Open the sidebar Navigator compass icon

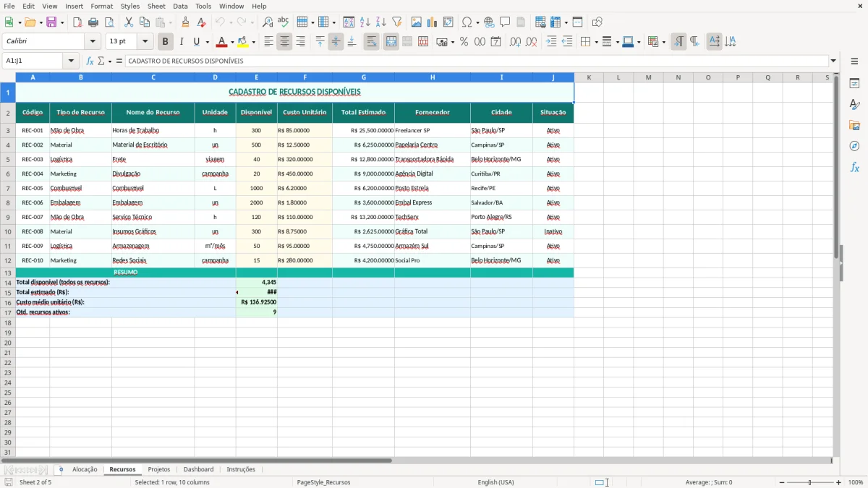(854, 146)
